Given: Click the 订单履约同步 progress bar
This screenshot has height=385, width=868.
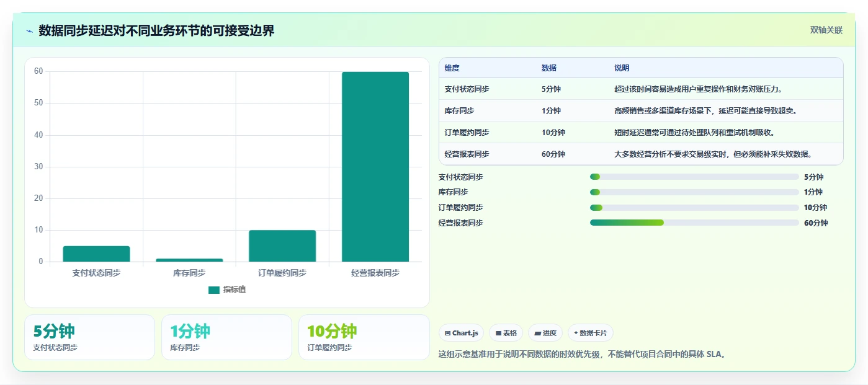Looking at the screenshot, I should point(694,208).
